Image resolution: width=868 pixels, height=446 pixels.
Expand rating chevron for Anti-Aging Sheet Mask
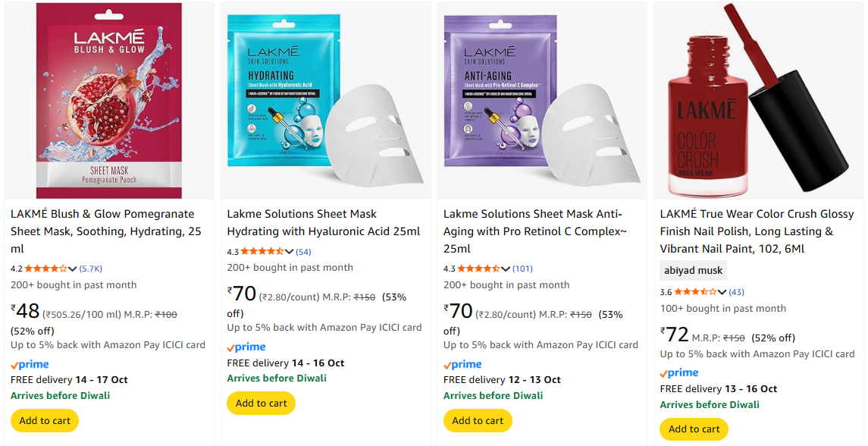point(505,269)
